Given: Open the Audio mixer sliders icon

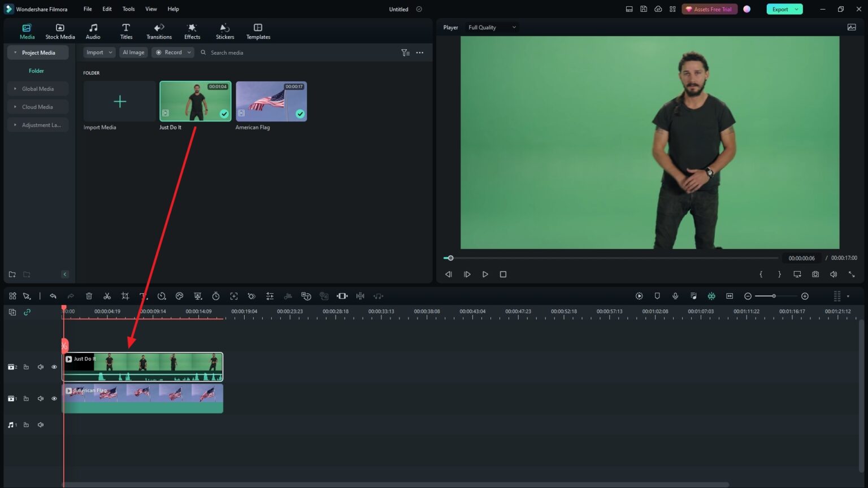Looking at the screenshot, I should pos(270,295).
